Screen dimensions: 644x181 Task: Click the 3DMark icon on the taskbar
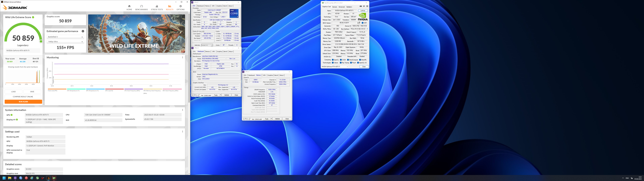48,178
